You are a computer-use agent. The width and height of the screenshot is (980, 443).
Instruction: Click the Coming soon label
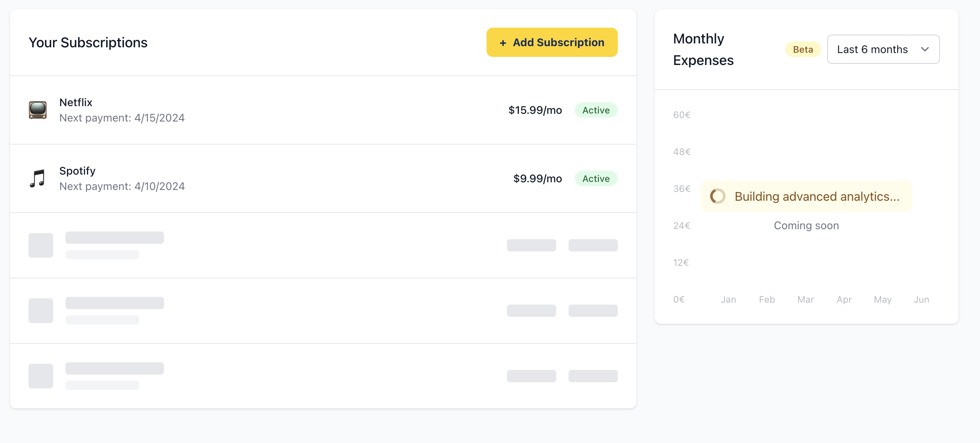pyautogui.click(x=806, y=225)
